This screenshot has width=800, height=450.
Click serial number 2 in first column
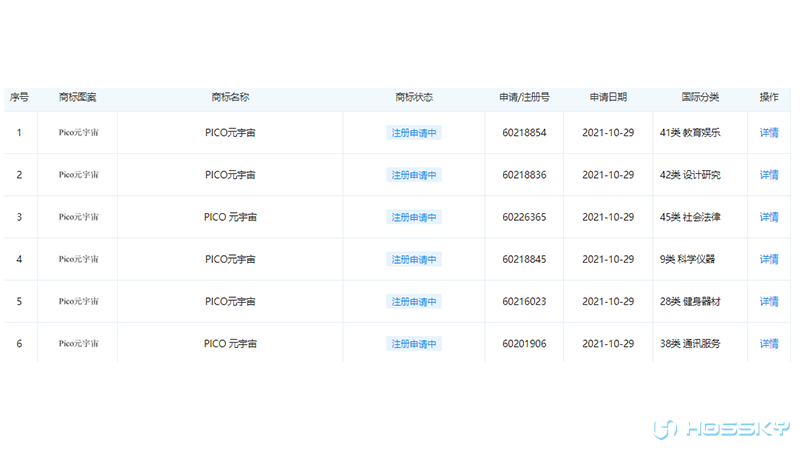19,175
